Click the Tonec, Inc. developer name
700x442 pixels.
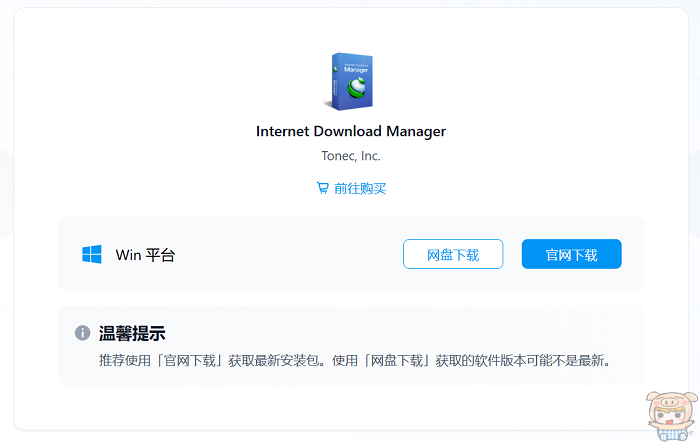tap(350, 156)
